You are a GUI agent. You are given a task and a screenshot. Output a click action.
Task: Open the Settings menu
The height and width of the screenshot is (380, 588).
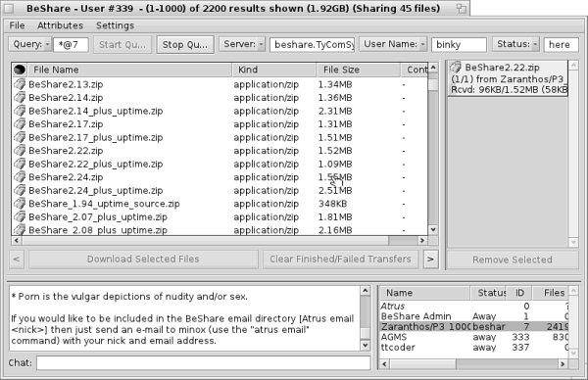tap(115, 25)
